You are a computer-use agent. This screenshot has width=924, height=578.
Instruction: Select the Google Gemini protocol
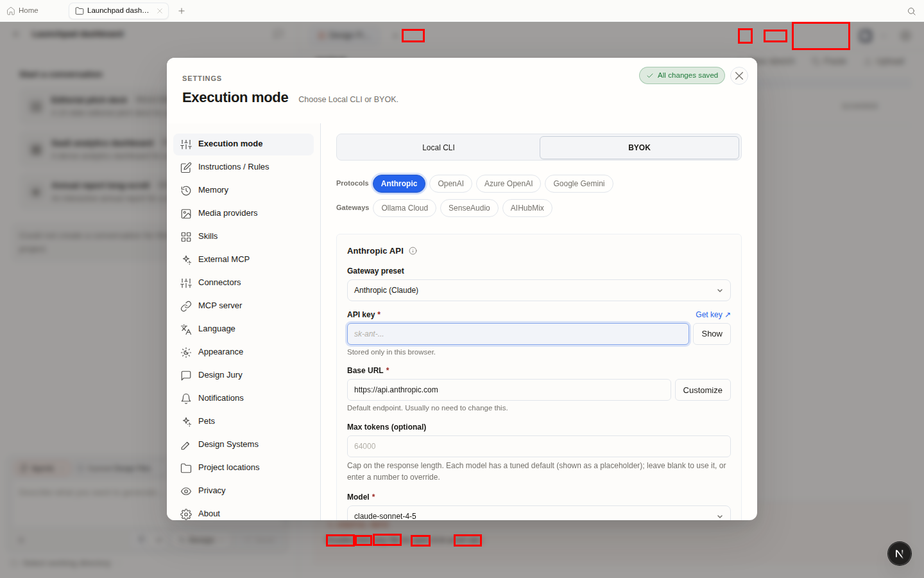click(579, 184)
